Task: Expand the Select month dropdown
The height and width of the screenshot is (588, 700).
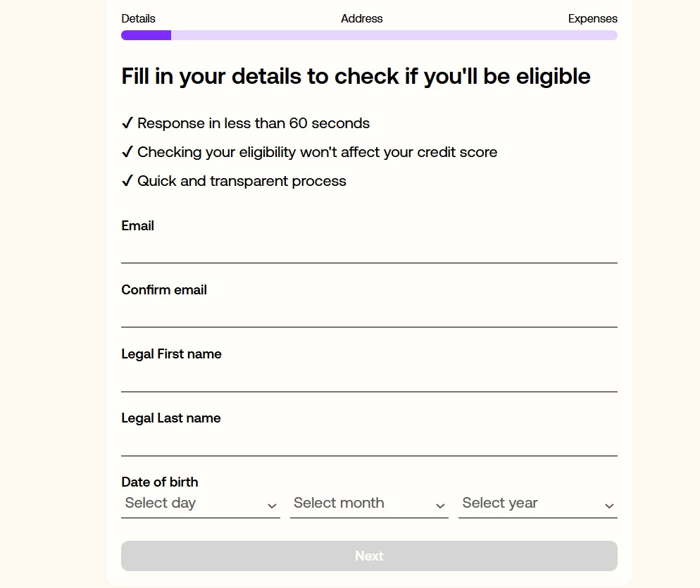Action: pos(369,504)
